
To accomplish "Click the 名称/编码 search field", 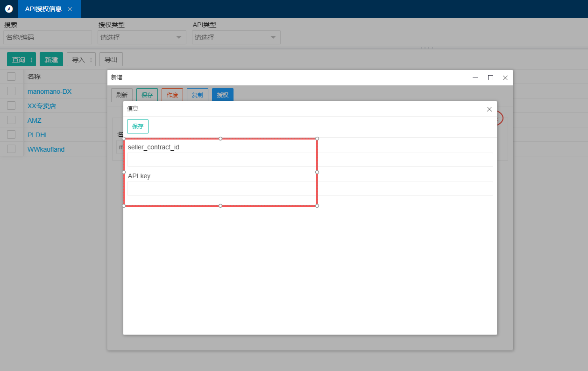I will (48, 37).
